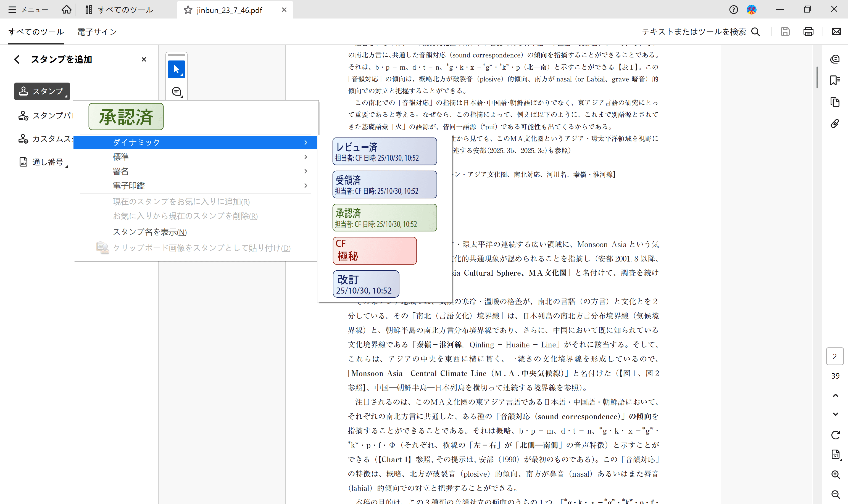848x504 pixels.
Task: Click the rotate page icon
Action: [x=836, y=435]
